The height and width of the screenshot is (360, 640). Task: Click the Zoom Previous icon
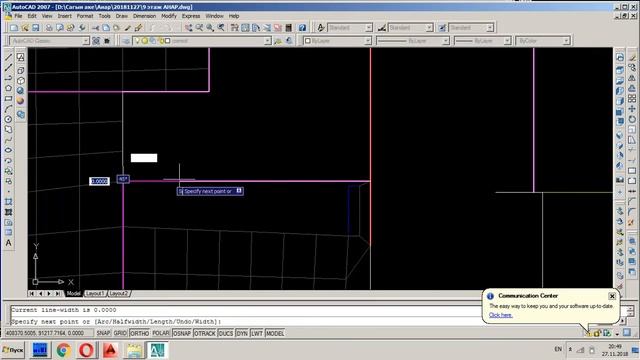221,28
